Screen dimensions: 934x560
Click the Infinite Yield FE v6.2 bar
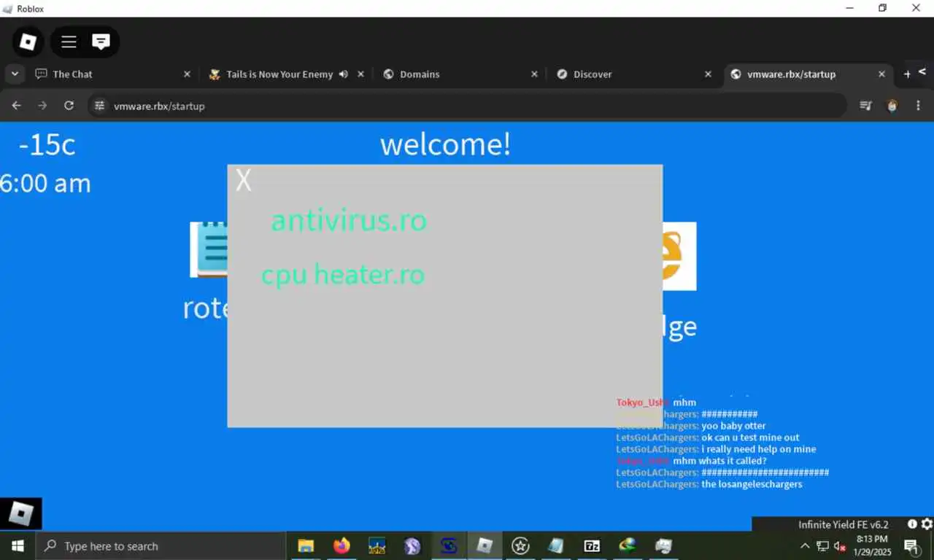[843, 524]
